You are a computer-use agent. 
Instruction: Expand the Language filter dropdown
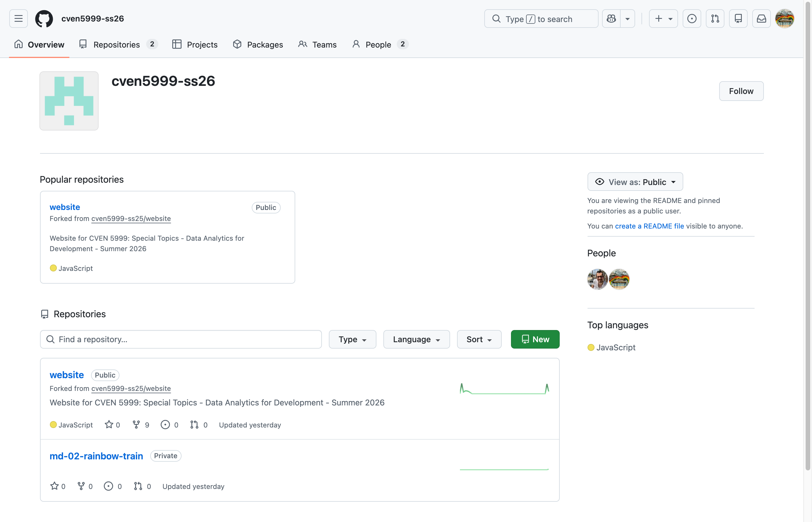point(416,339)
